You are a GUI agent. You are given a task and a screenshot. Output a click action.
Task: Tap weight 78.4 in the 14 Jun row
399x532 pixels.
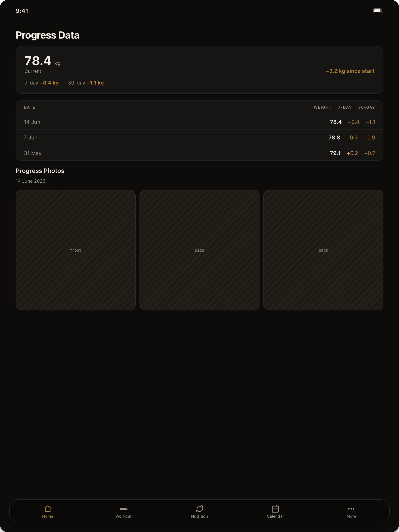336,122
